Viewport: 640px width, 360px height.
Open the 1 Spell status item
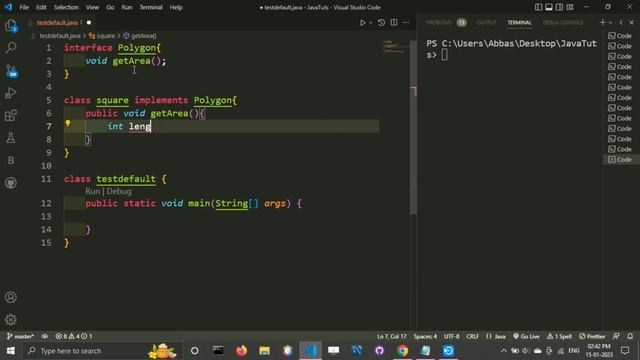tap(559, 336)
